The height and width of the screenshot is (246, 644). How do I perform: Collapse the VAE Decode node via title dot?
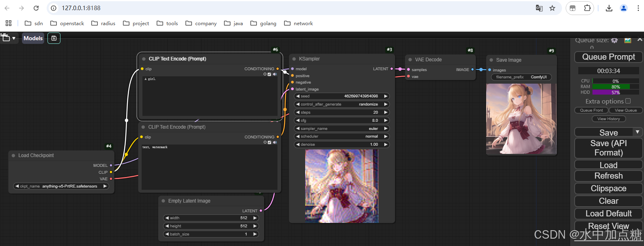coord(410,60)
